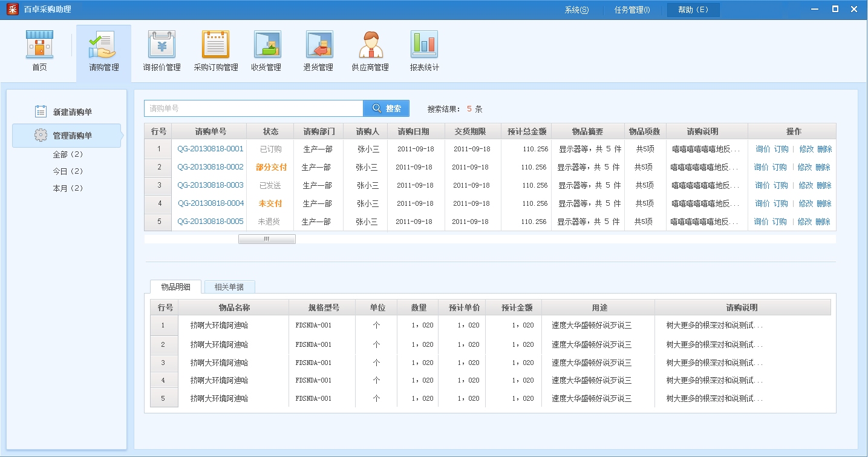Show 本月 (2) requisitions filter

coord(68,188)
